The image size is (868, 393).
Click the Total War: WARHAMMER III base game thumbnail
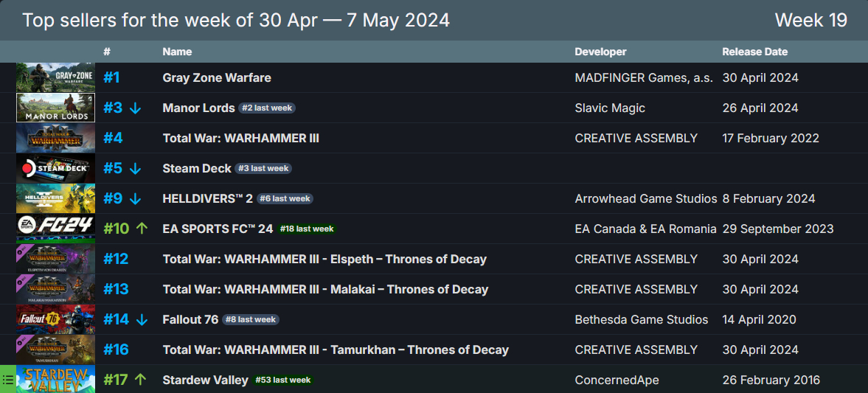(x=55, y=138)
